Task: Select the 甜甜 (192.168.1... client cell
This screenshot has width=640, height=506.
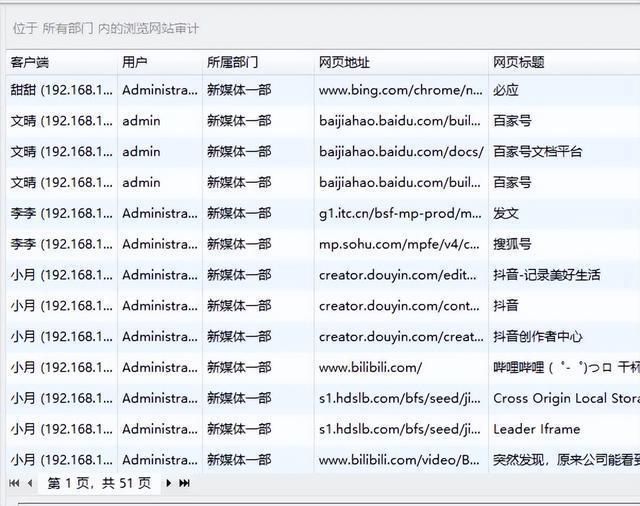Action: [x=62, y=90]
